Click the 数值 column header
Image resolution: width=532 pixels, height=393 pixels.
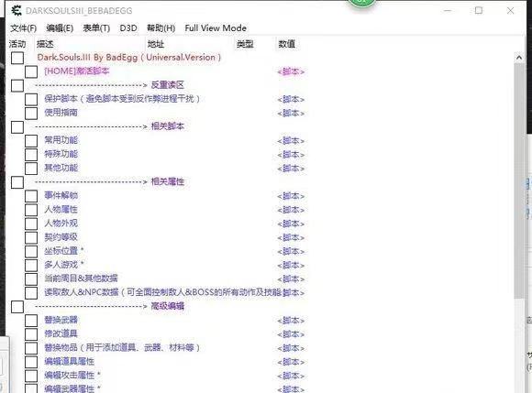coord(287,44)
